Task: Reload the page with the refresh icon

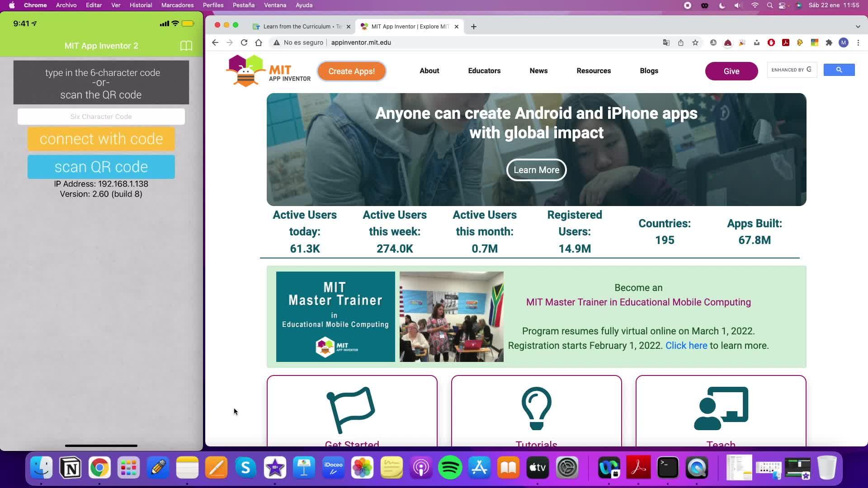Action: pos(244,42)
